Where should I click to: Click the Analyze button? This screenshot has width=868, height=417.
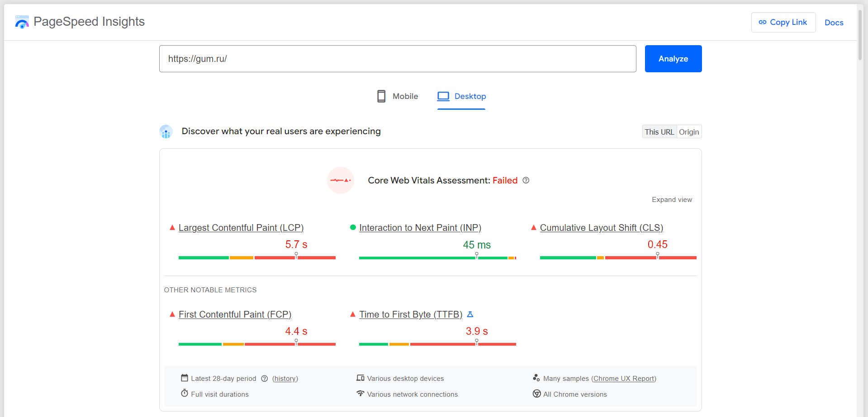point(673,59)
